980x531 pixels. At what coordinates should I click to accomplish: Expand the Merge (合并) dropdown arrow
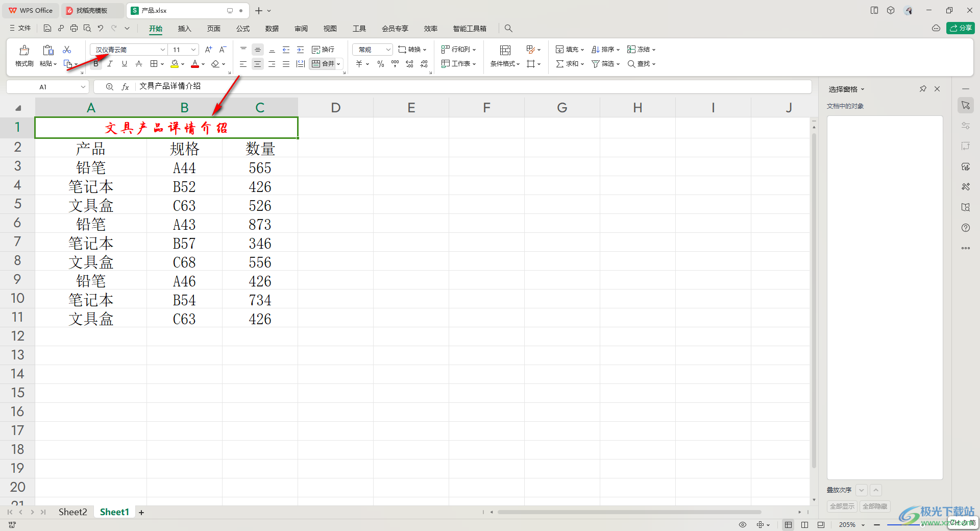click(338, 64)
